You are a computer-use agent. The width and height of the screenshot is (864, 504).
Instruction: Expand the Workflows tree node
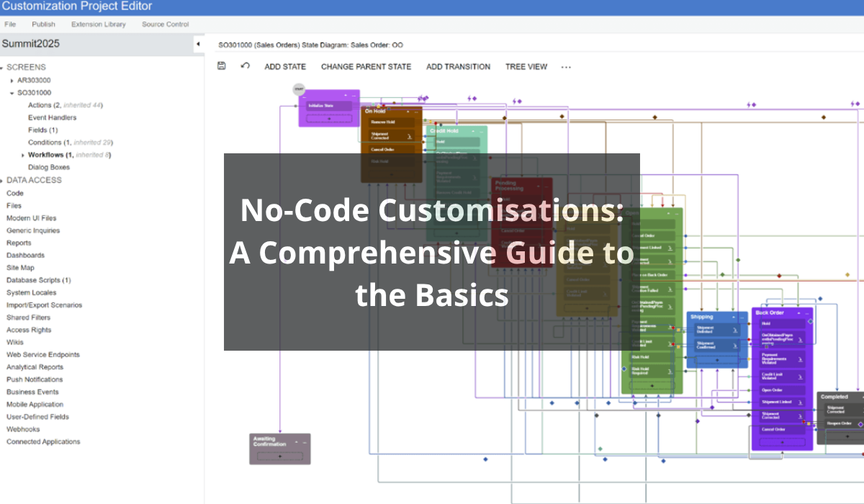(x=23, y=155)
